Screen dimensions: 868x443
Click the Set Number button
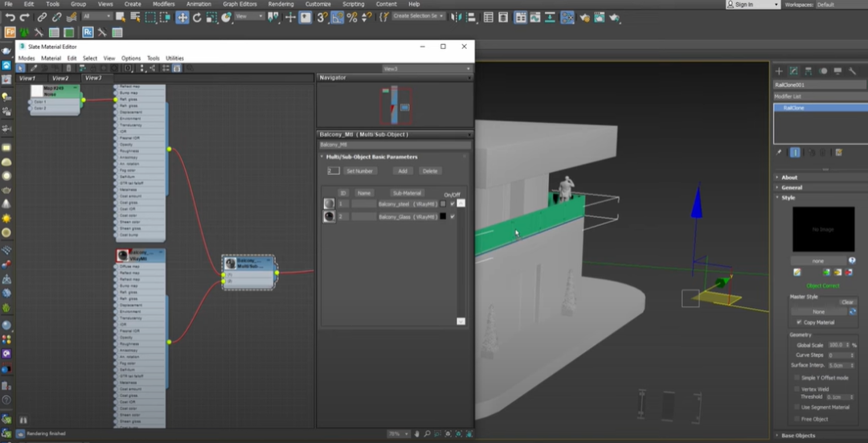(359, 171)
